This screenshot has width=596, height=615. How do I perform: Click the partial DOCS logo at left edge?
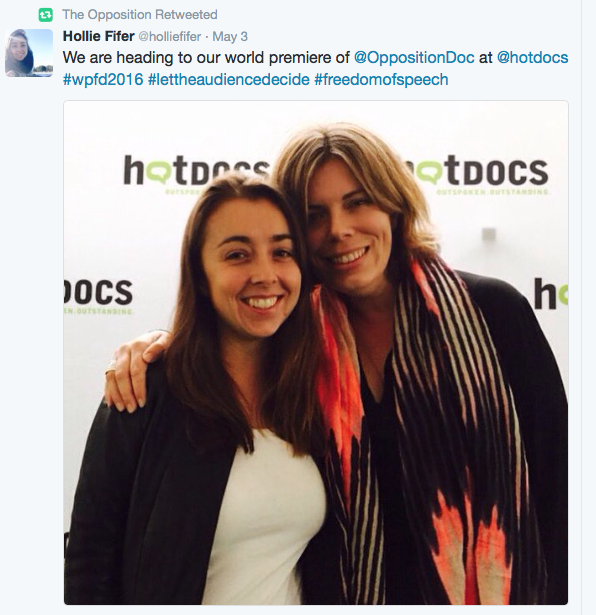click(98, 293)
